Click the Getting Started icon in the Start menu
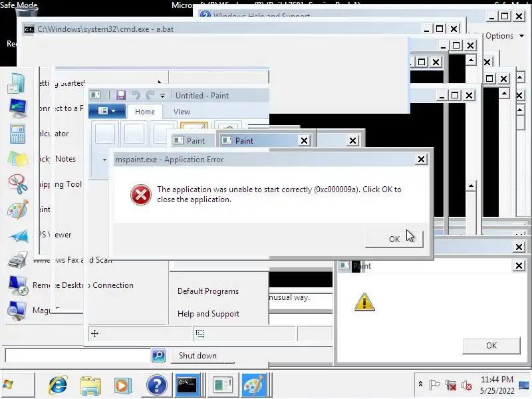 [16, 84]
